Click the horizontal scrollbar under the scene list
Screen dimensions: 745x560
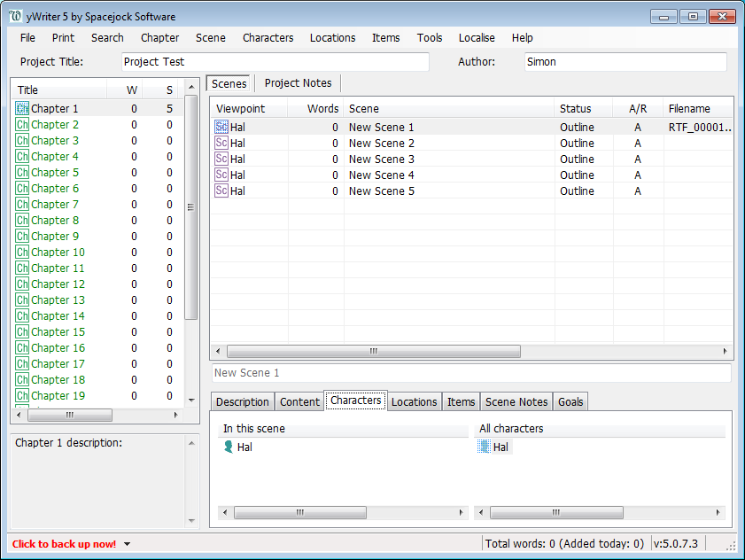(372, 351)
